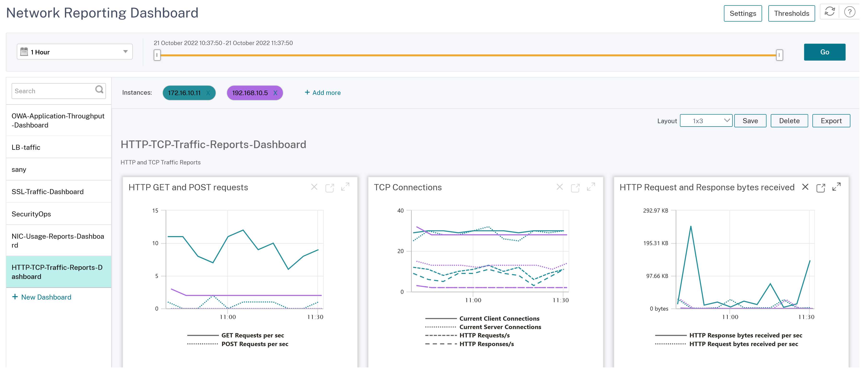Open the Layout 1x3 dropdown
The height and width of the screenshot is (371, 868).
(x=706, y=121)
